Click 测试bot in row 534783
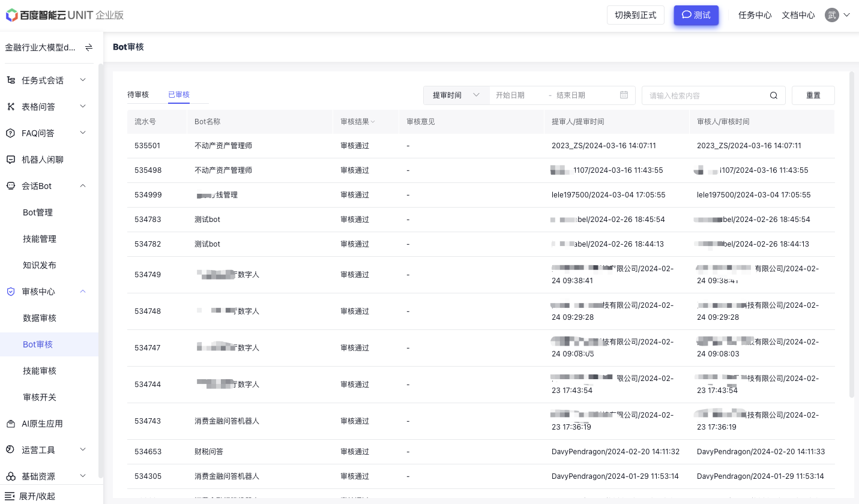859x504 pixels. tap(208, 220)
